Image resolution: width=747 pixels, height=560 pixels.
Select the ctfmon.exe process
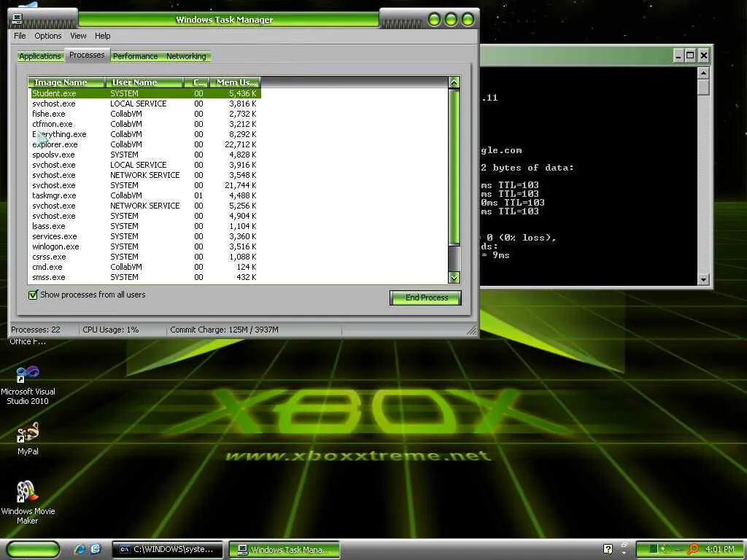tap(145, 124)
